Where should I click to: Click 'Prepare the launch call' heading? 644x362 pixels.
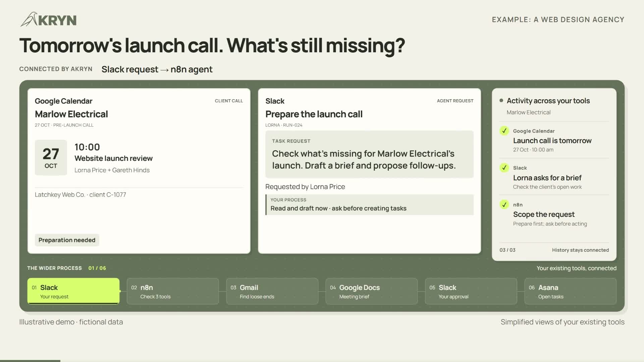tap(314, 114)
